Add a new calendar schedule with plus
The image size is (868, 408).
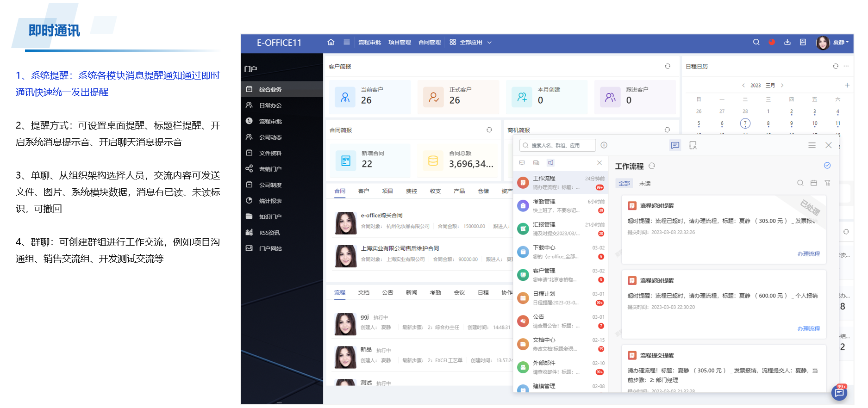[x=847, y=85]
